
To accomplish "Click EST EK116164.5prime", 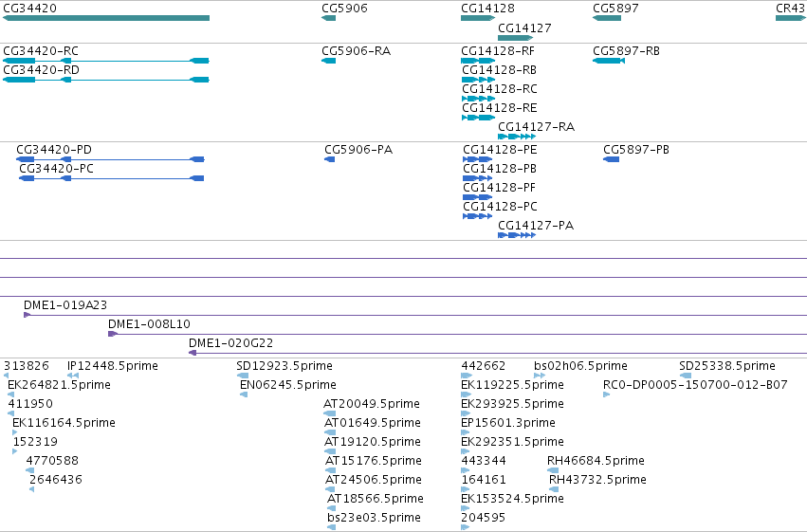I will pos(14,432).
